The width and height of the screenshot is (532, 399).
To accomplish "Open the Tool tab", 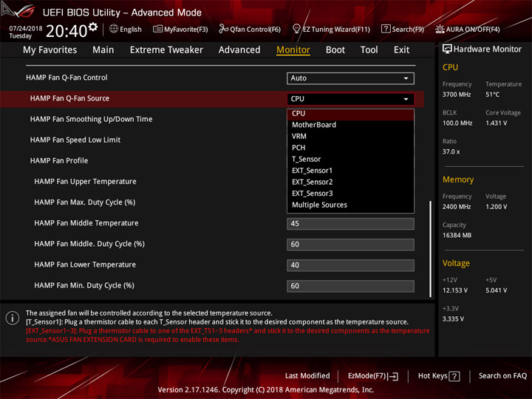I will coord(369,50).
